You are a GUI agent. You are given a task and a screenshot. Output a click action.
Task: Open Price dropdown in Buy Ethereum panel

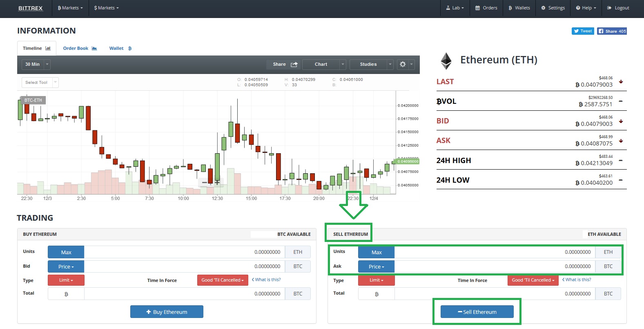point(66,266)
